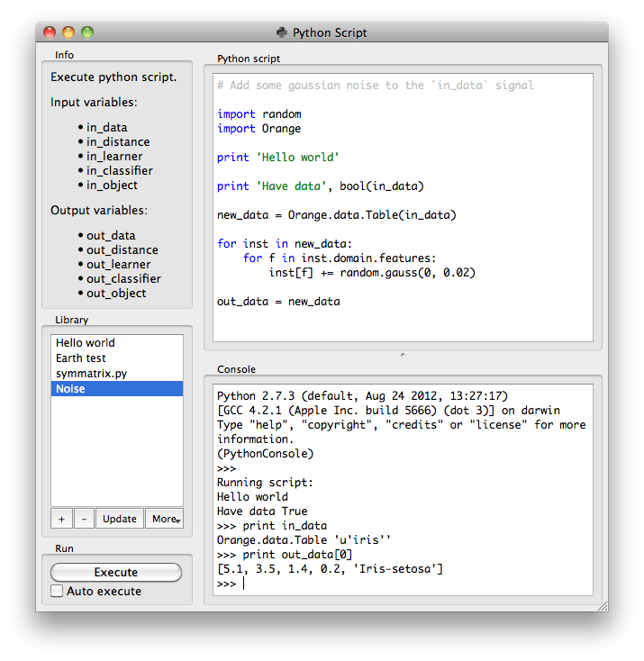Click 'in_distance' in Input variables list
This screenshot has height=661, width=644.
coord(118,141)
